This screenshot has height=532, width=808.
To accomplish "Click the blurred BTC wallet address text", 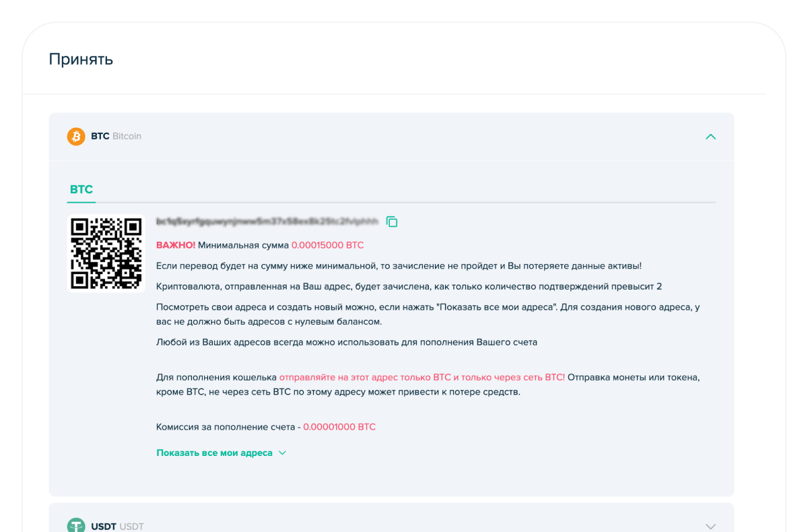I will tap(267, 222).
